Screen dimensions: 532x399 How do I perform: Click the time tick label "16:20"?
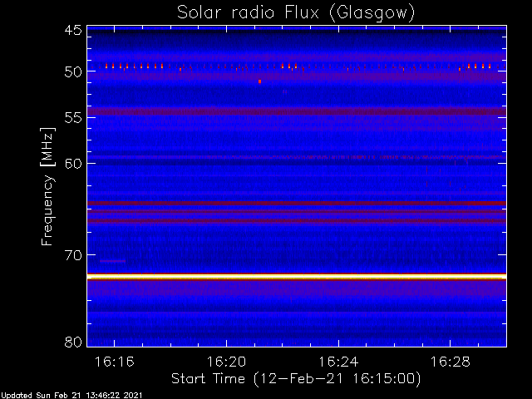(x=226, y=362)
